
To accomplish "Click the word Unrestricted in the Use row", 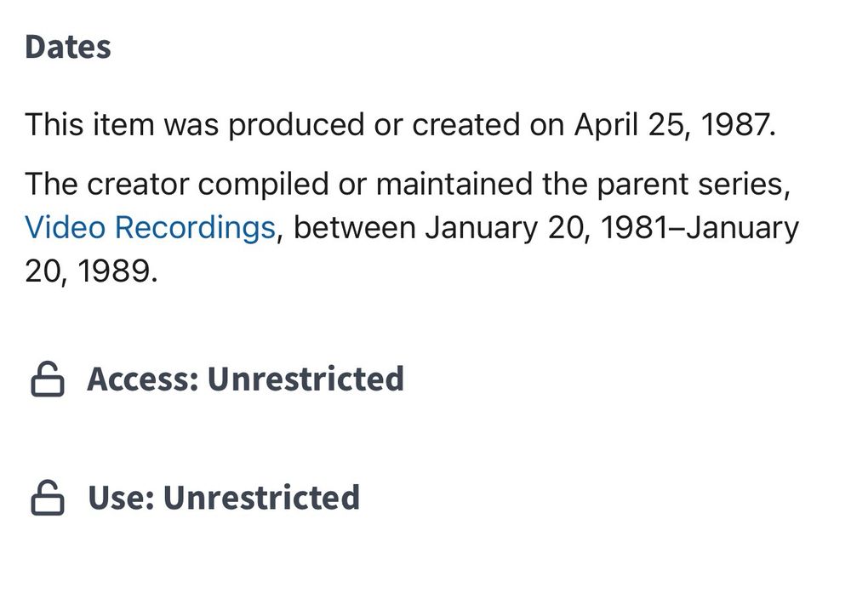I will tap(261, 498).
